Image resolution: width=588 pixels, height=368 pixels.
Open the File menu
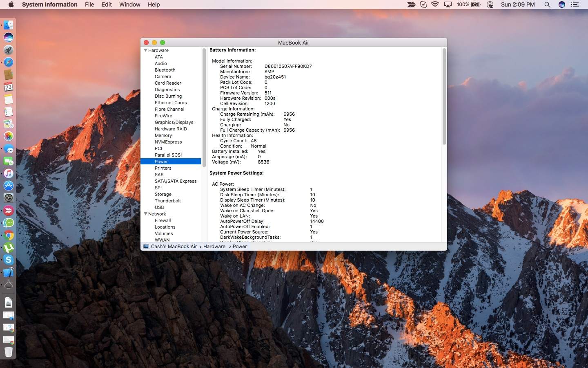89,4
